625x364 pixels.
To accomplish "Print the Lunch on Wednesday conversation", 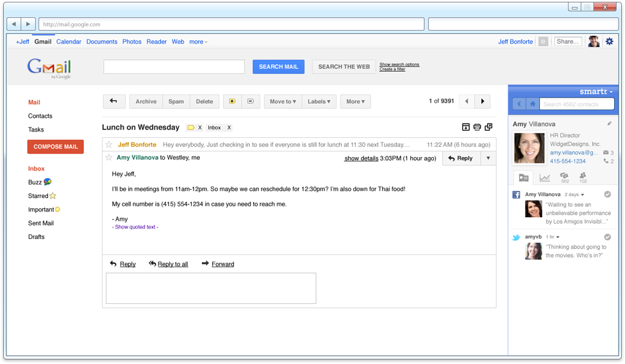I will point(477,127).
